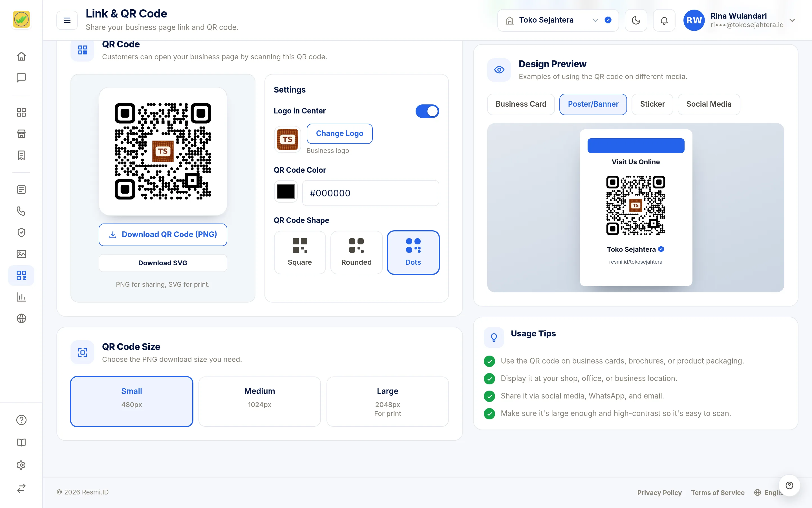Open the chat messages sidebar icon
Viewport: 812px width, 508px height.
click(x=21, y=78)
